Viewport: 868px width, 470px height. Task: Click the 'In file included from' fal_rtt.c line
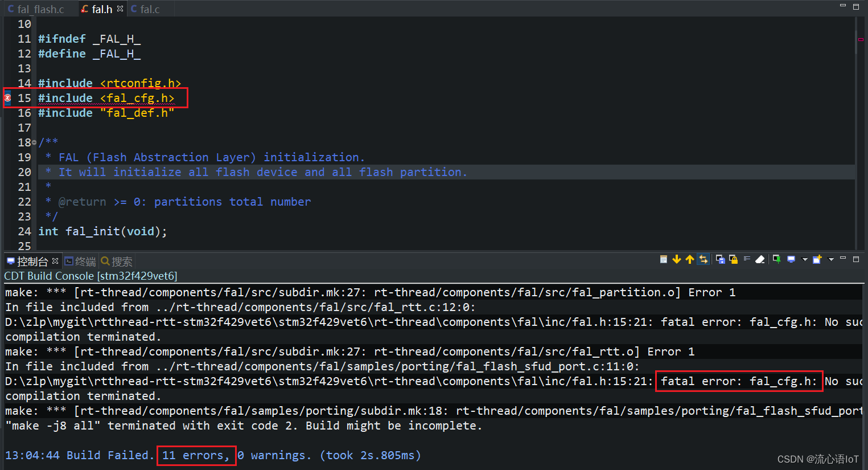click(240, 307)
